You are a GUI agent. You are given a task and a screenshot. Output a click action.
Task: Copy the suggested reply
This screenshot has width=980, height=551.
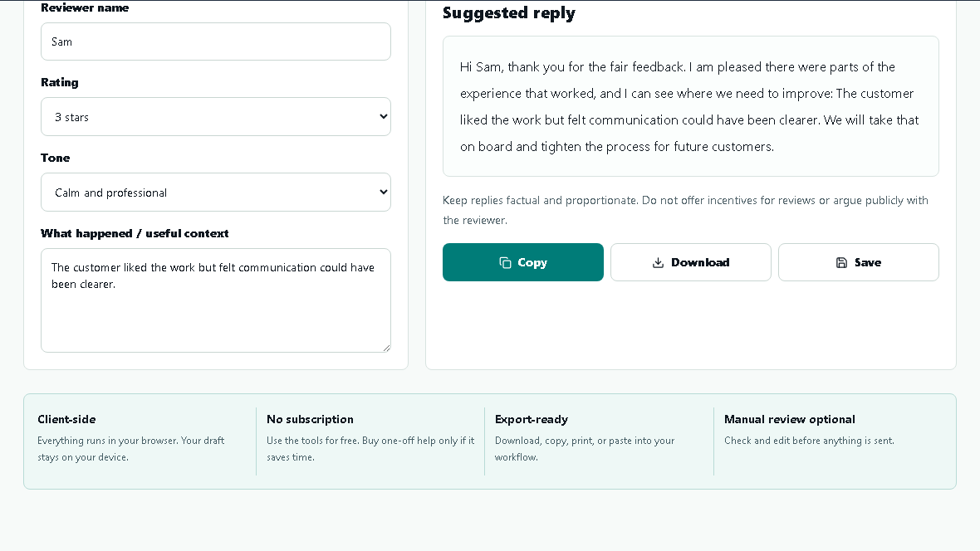click(523, 262)
